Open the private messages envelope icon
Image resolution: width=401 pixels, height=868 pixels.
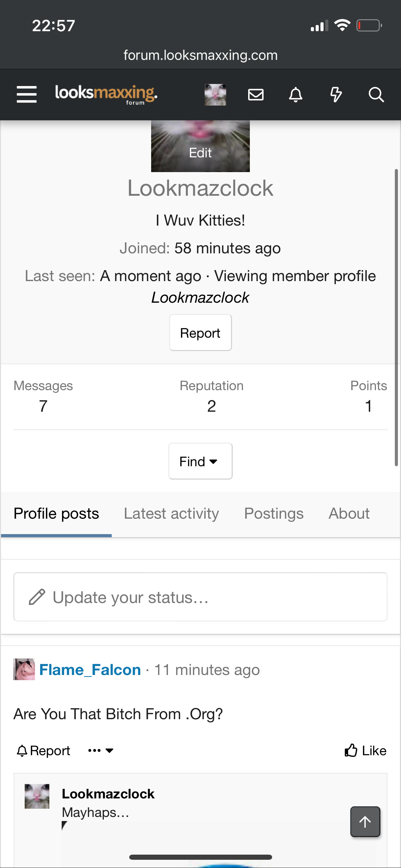[x=256, y=95]
